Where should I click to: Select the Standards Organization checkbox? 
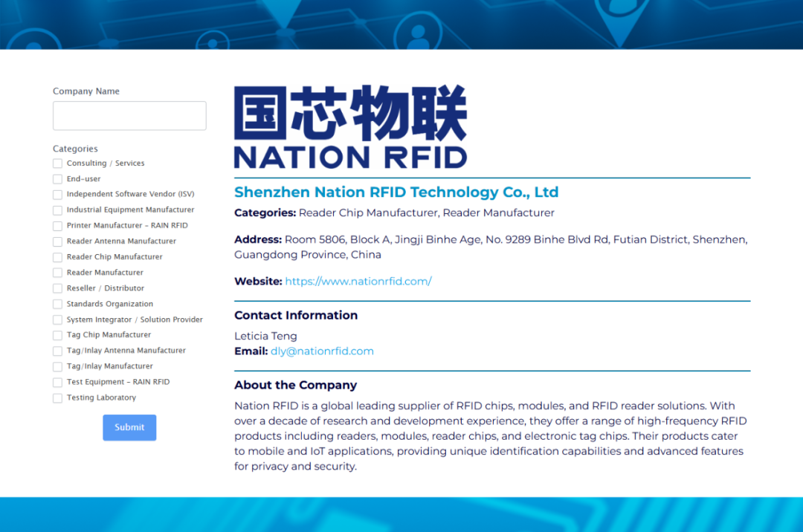pos(58,304)
